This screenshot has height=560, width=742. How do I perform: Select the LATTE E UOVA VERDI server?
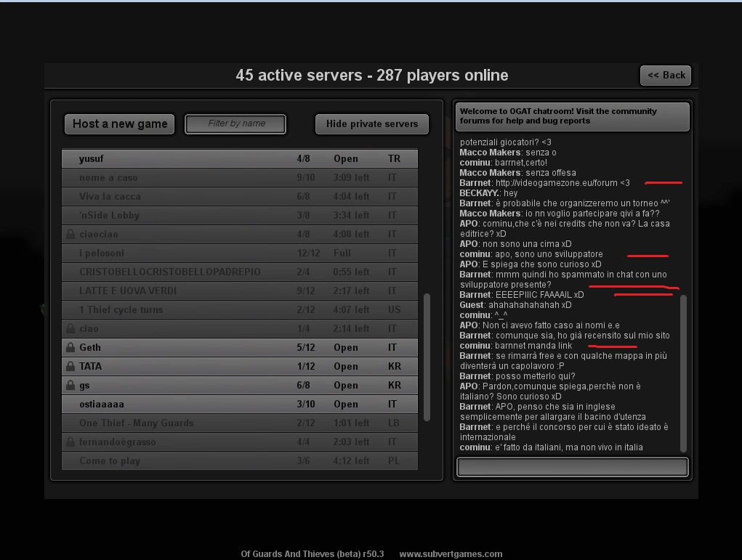pyautogui.click(x=240, y=291)
